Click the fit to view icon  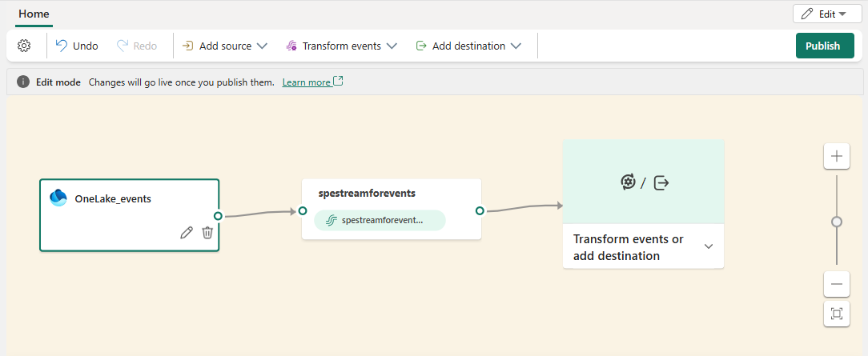837,314
